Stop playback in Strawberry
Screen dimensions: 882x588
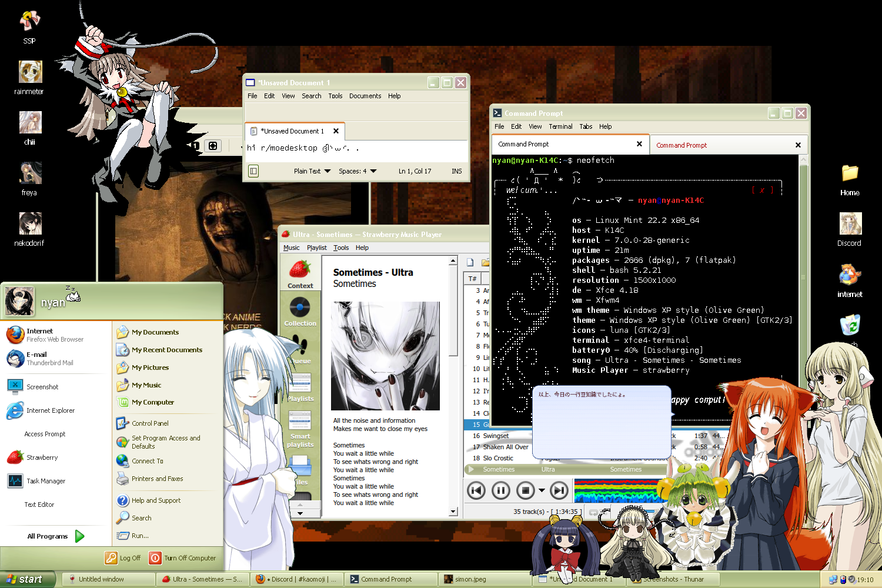[526, 490]
